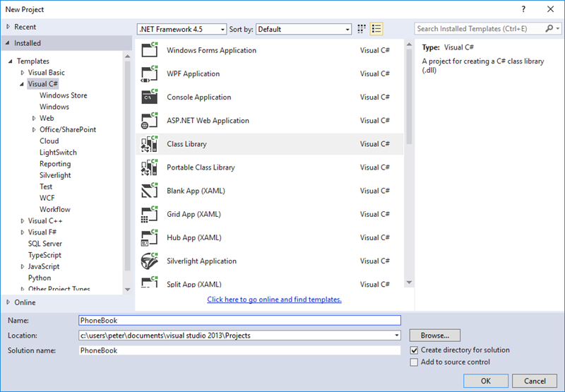Click the Portable Class Library icon
Screen dimensions: 565x392
[x=150, y=167]
